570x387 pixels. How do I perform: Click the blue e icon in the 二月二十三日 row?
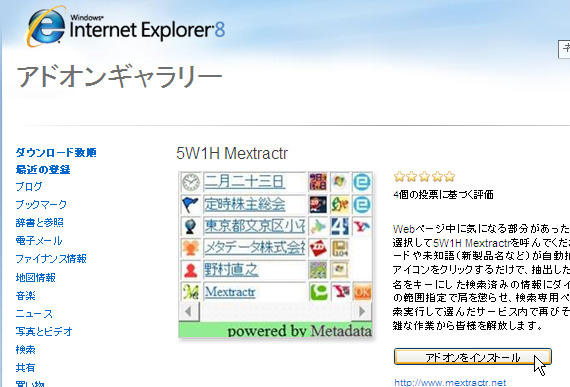tap(362, 182)
